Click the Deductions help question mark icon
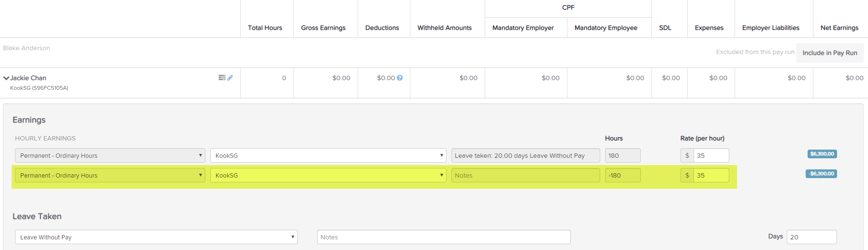 pos(400,78)
